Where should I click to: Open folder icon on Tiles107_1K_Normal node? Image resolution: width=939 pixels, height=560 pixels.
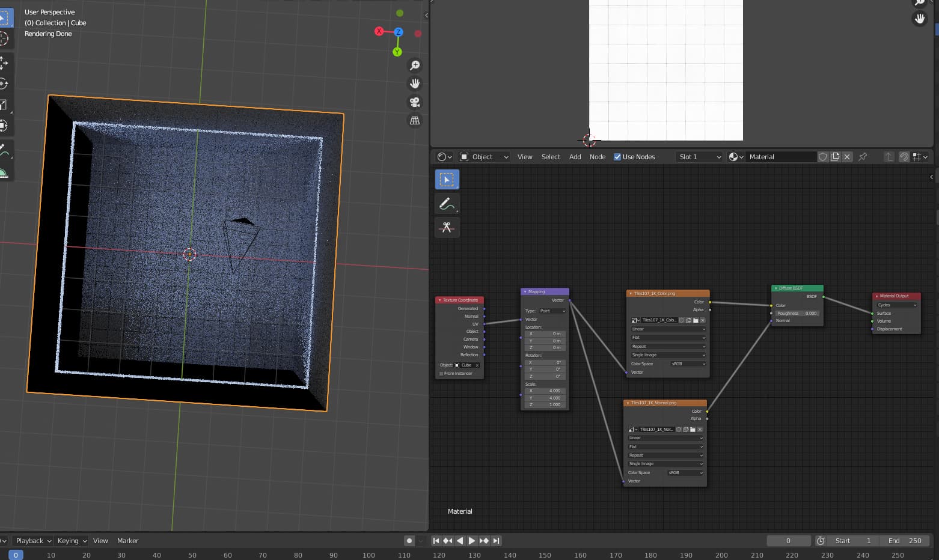tap(693, 430)
